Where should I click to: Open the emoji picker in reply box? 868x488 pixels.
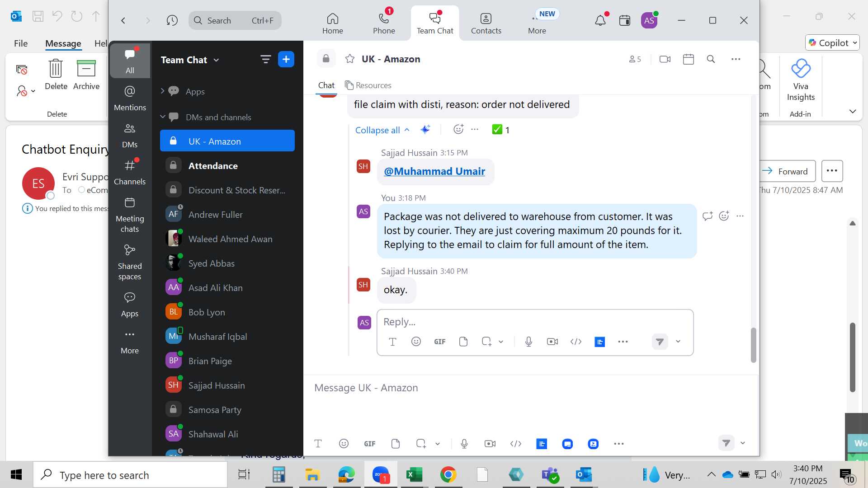[x=416, y=342]
